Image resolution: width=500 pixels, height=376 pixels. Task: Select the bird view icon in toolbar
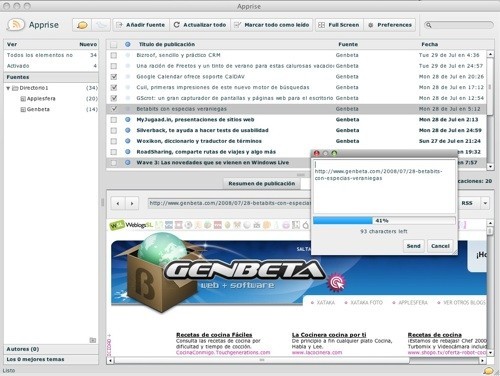coord(101,25)
